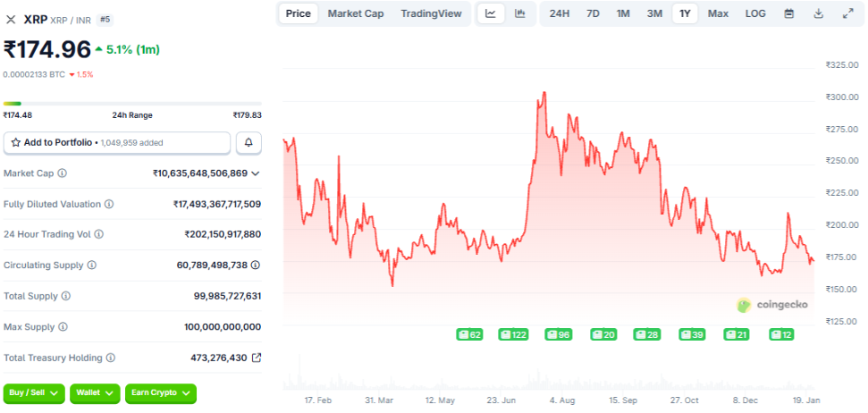Image resolution: width=868 pixels, height=413 pixels.
Task: Click the 0.00002133 BTC value
Action: (34, 74)
